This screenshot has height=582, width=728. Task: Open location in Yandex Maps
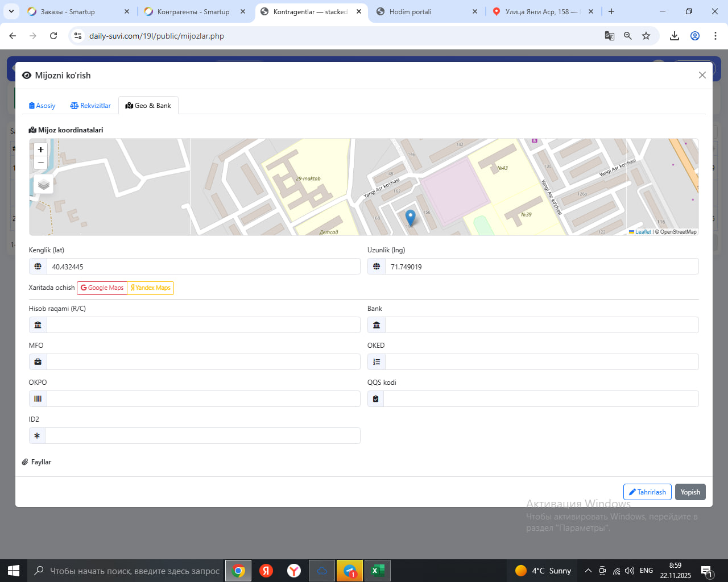pos(151,288)
